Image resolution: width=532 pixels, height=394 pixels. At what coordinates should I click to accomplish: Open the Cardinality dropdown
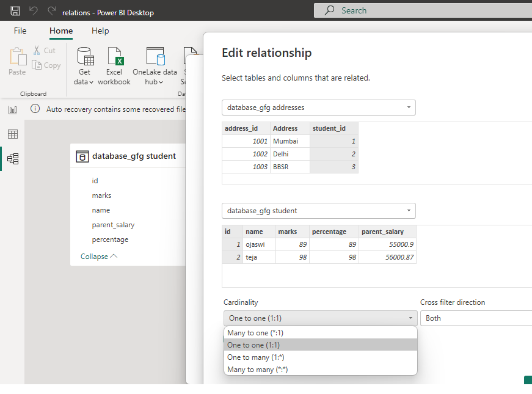pos(320,318)
